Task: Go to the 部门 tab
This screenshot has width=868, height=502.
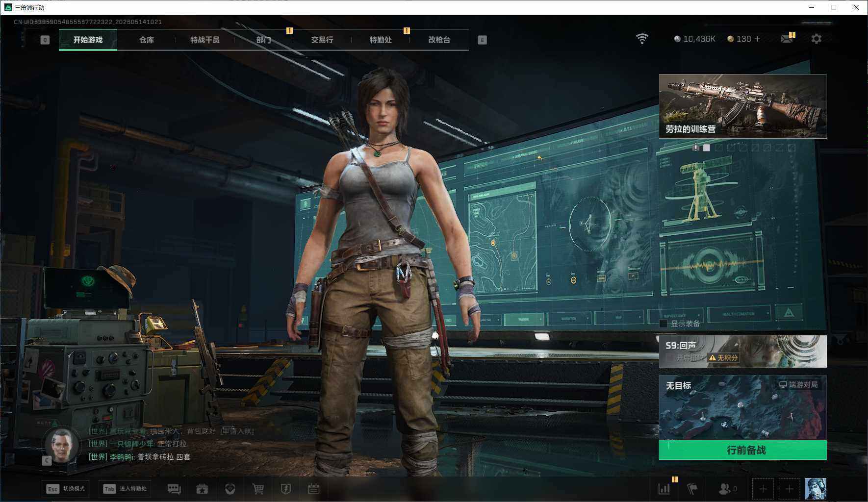Action: (263, 40)
